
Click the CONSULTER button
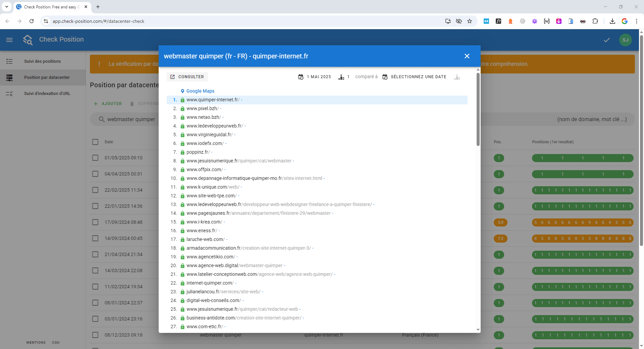(187, 77)
